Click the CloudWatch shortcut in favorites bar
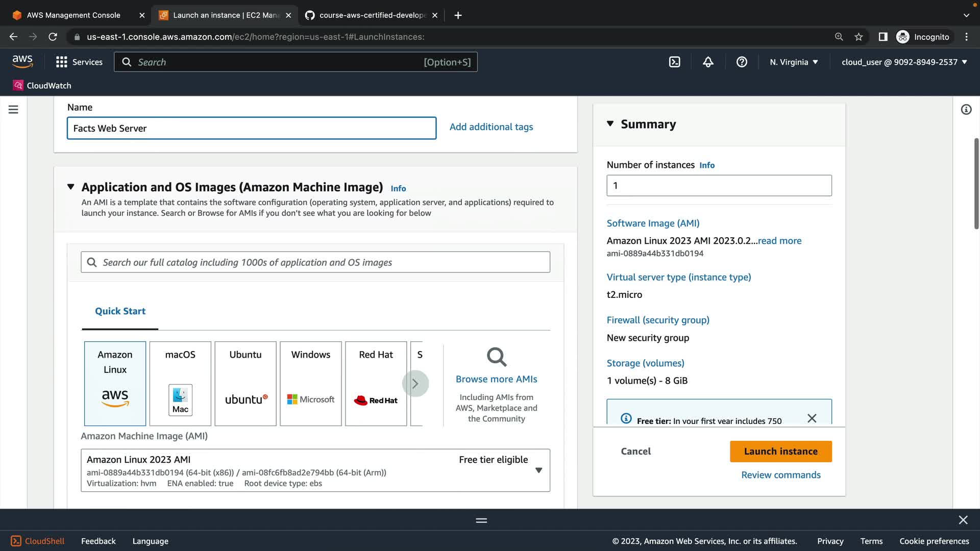980x551 pixels. tap(42, 85)
